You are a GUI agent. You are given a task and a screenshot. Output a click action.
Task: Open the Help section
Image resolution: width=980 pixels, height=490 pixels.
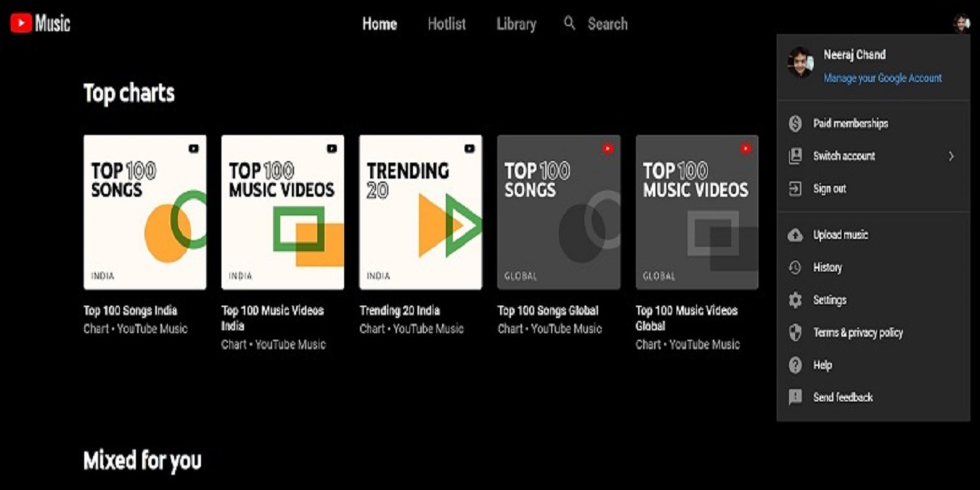pos(823,365)
